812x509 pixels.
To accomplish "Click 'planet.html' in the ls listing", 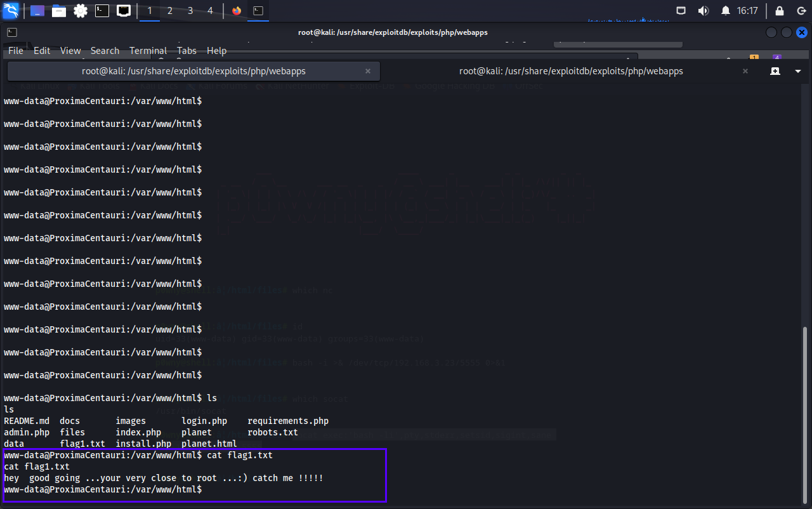I will point(209,444).
